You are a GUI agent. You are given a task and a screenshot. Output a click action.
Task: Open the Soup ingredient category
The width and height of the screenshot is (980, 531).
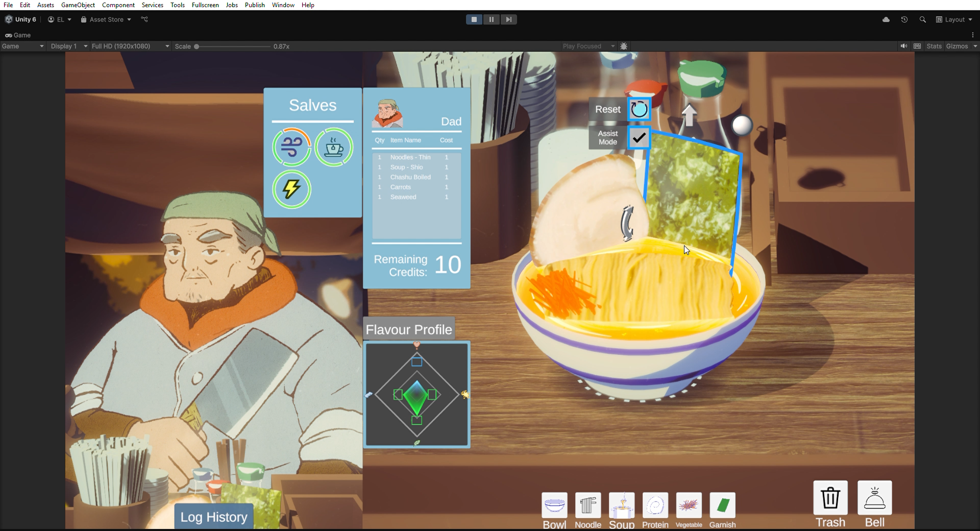tap(622, 505)
